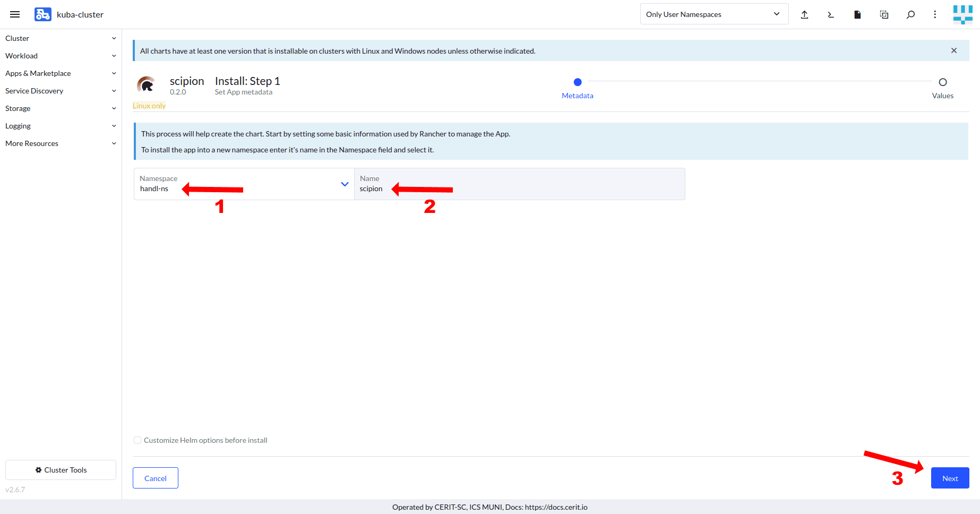Dismiss the charts info banner
980x514 pixels.
954,50
